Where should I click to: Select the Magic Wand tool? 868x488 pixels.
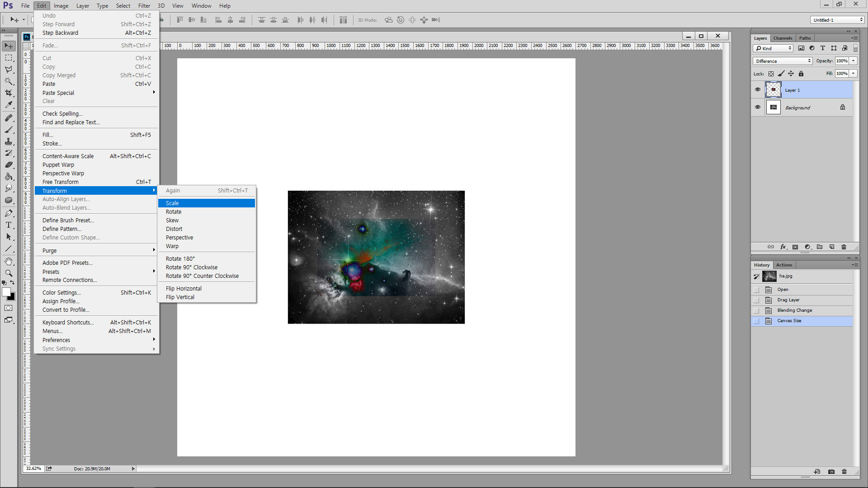pos(9,81)
